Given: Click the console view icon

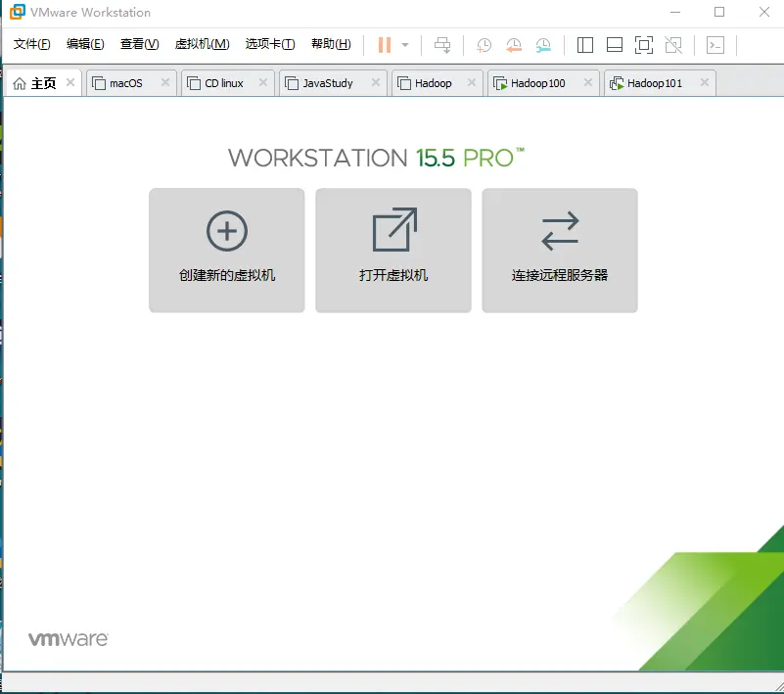Looking at the screenshot, I should click(x=715, y=45).
